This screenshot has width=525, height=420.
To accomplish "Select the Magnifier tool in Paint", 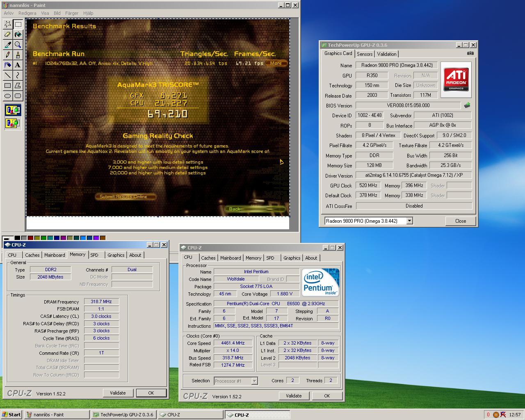I will (18, 45).
